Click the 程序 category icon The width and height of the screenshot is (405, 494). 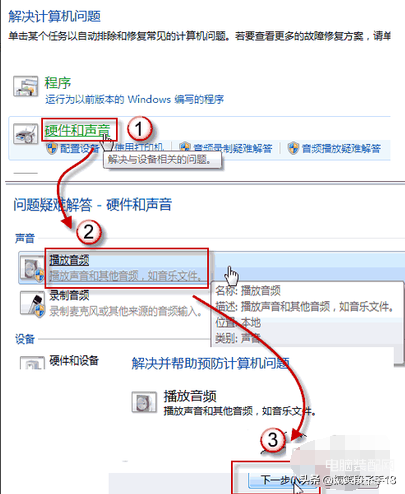25,86
